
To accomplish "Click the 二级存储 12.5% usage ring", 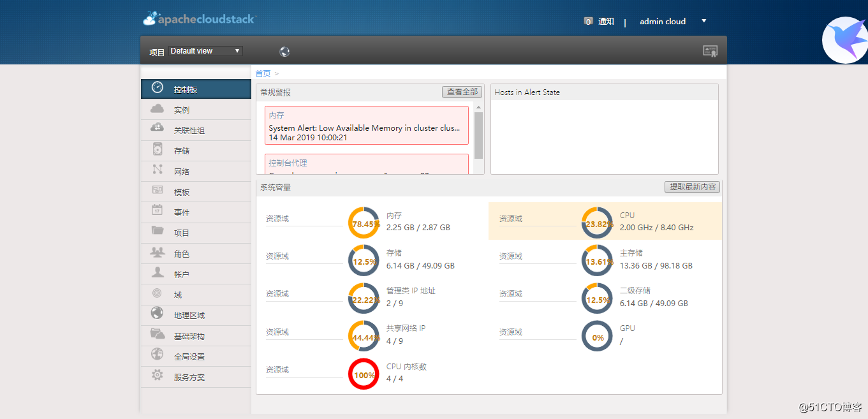I will pyautogui.click(x=598, y=298).
